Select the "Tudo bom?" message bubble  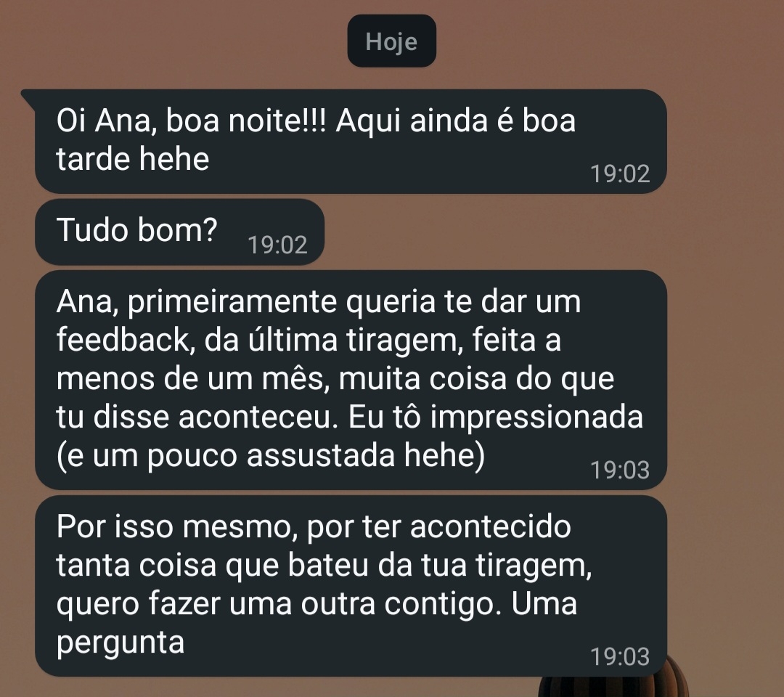[180, 232]
